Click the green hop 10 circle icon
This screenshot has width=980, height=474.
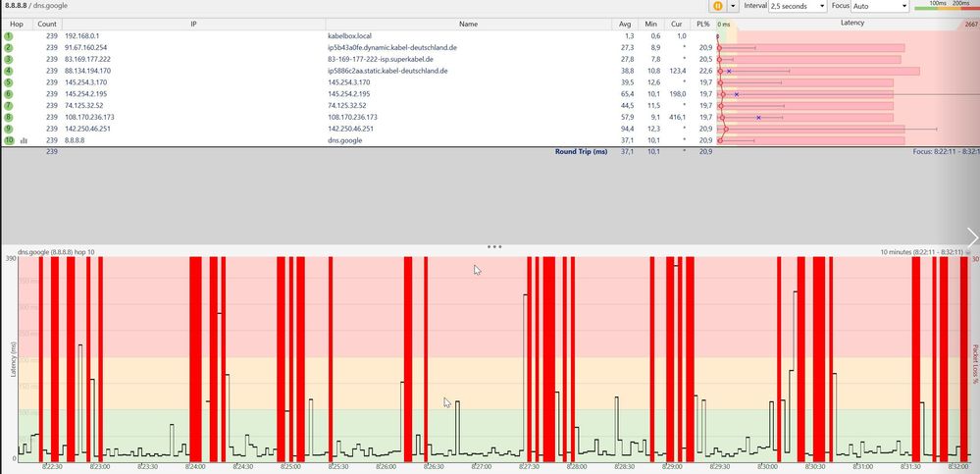[8, 140]
